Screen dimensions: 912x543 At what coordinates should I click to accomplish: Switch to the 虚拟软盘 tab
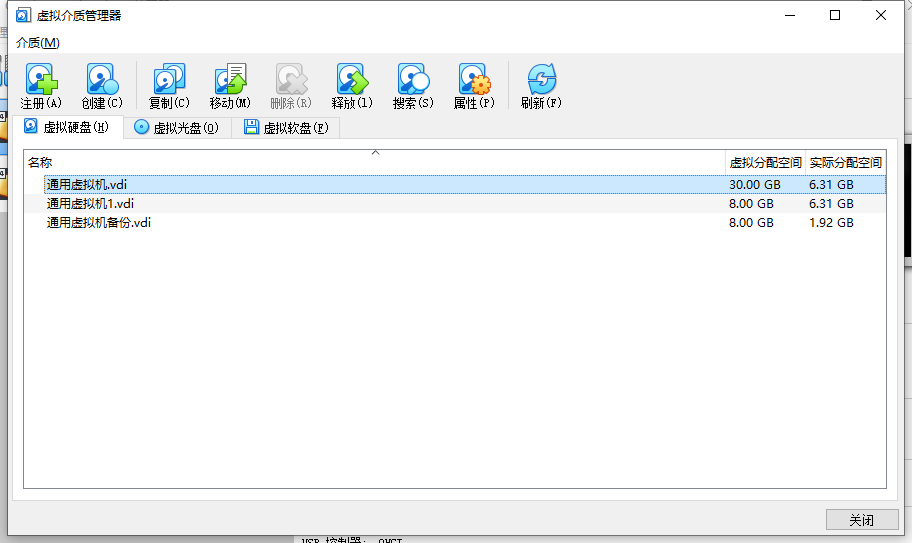coord(286,128)
